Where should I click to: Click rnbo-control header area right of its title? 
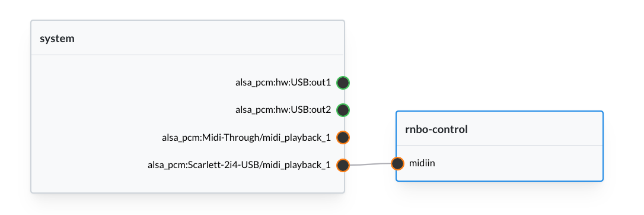(534, 129)
